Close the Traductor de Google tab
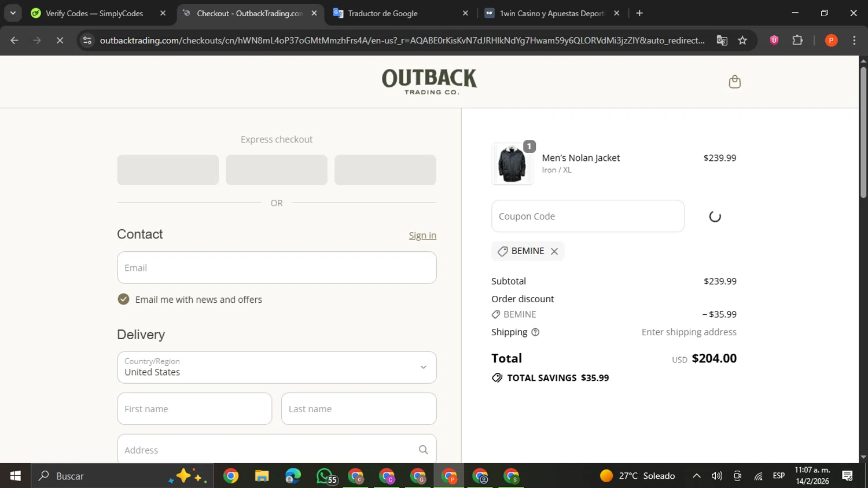This screenshot has height=488, width=868. point(465,13)
